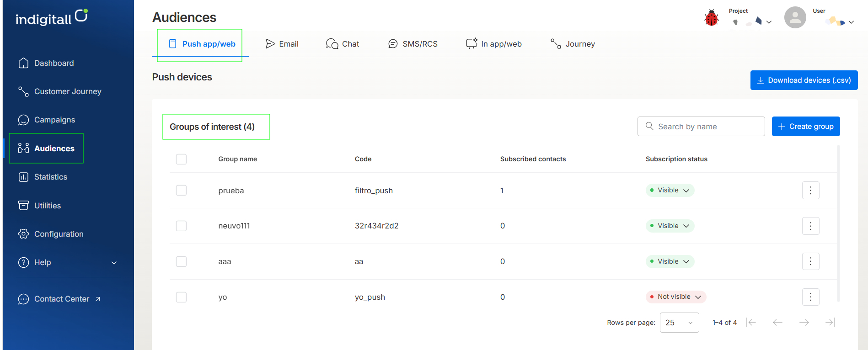Open the rows per page dropdown
This screenshot has height=350, width=868.
(x=679, y=323)
